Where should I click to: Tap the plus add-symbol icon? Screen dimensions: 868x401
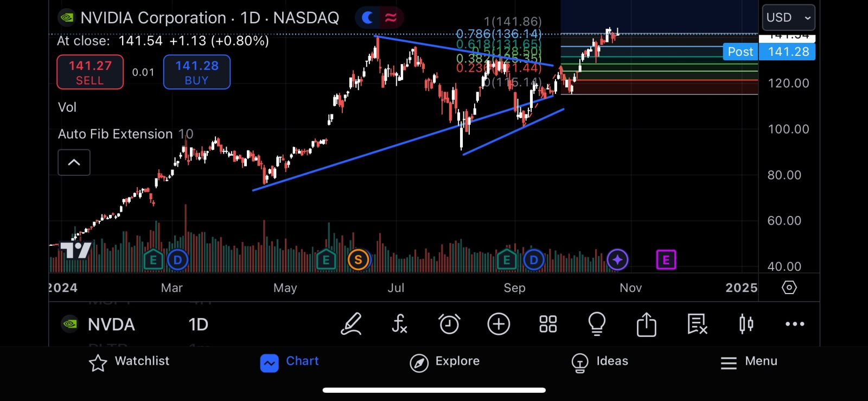[x=499, y=324]
